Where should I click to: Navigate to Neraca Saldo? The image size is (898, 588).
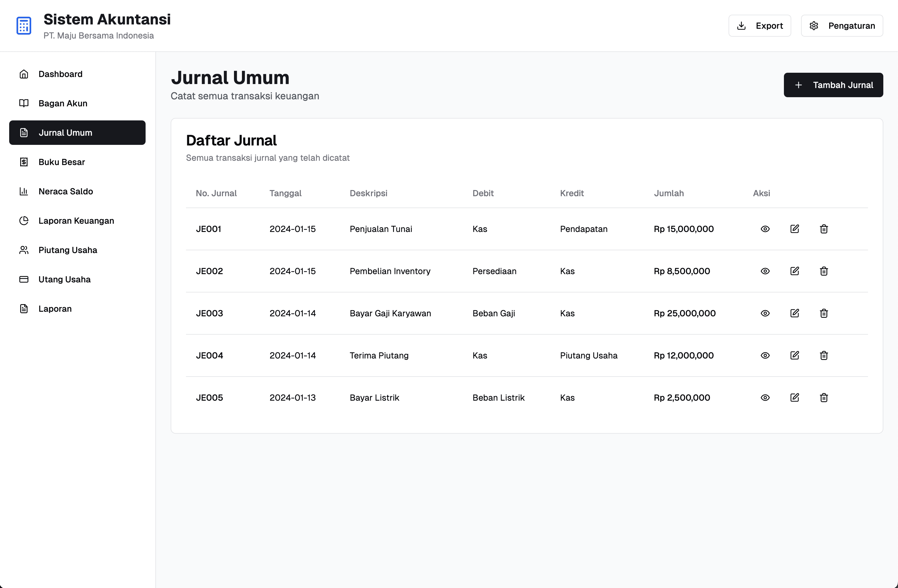(x=77, y=192)
